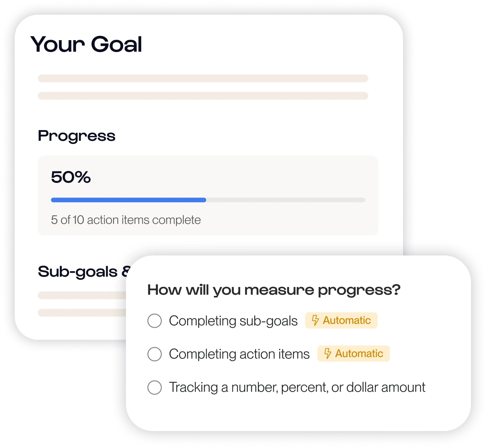Click 'Tracking a number, percent, or dollar amount' text
Viewport: 488px width, 448px height.
point(297,387)
